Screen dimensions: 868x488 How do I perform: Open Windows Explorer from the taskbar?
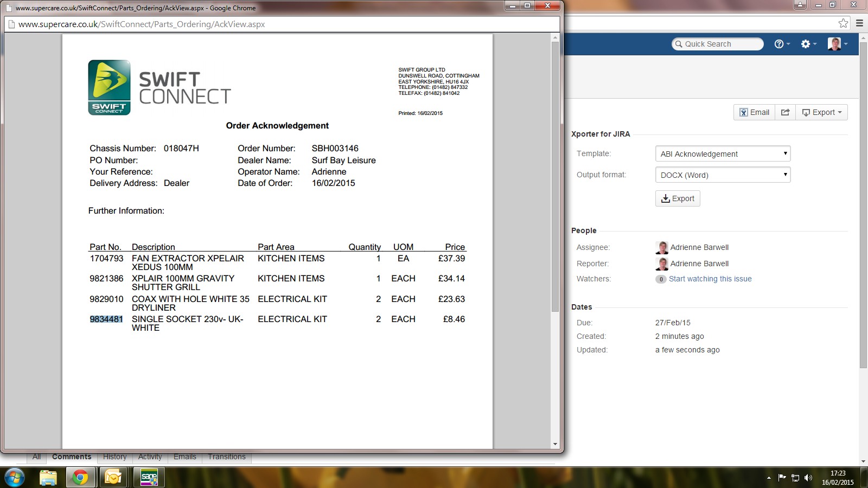coord(48,478)
